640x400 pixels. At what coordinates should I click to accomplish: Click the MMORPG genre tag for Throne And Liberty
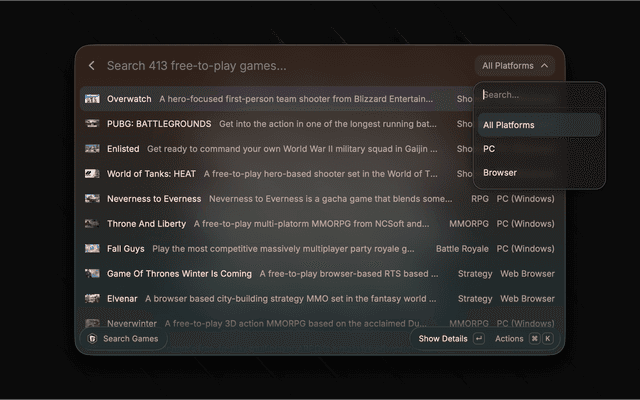pyautogui.click(x=469, y=223)
